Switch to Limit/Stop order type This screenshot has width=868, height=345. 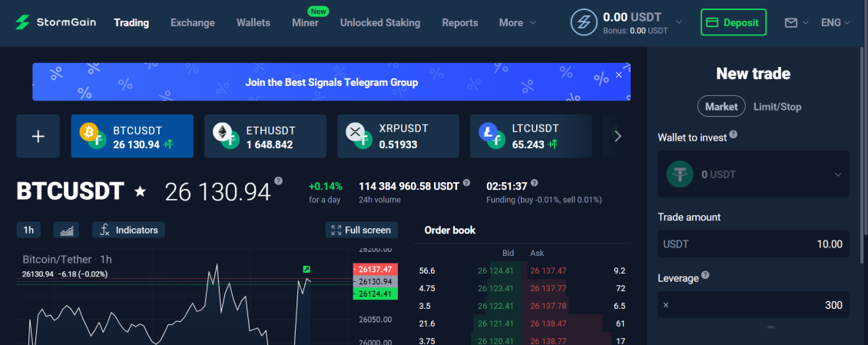[x=777, y=107]
